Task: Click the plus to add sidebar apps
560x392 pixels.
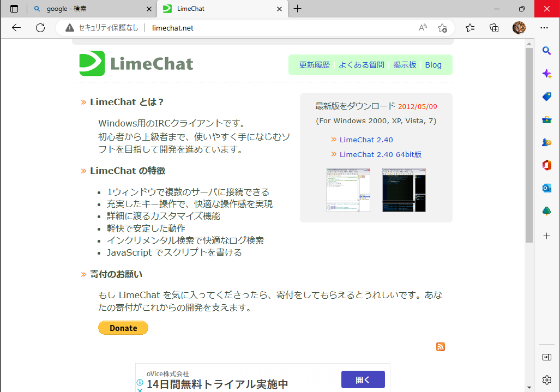Action: [x=547, y=236]
